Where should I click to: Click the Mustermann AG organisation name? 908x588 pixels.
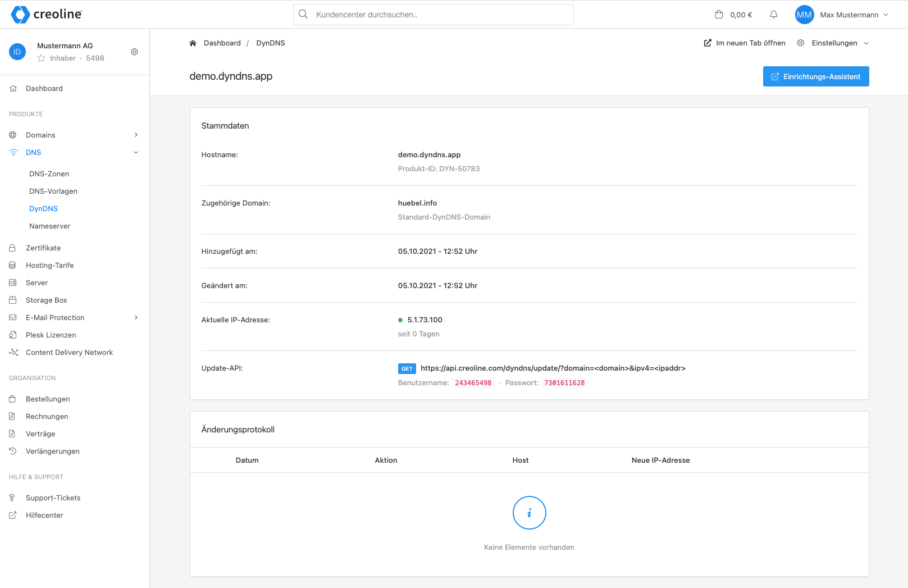pyautogui.click(x=65, y=46)
